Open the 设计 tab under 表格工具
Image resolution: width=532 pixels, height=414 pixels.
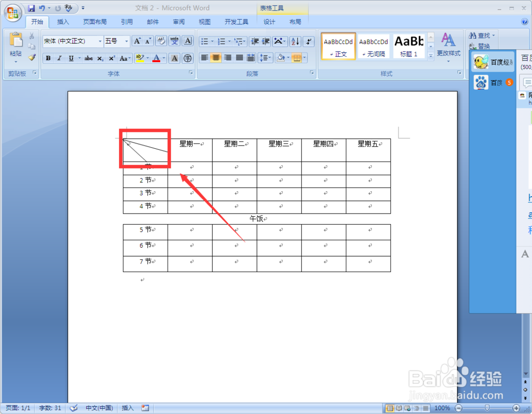(269, 22)
